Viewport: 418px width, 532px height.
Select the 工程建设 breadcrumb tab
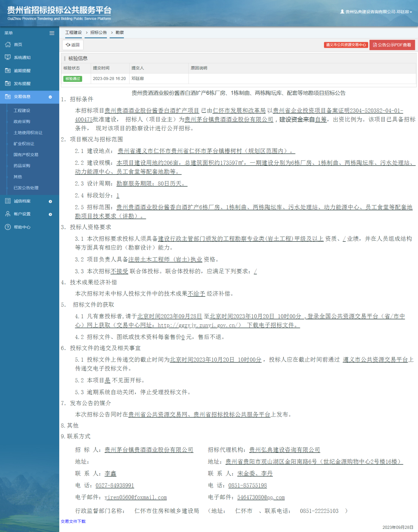pos(73,32)
